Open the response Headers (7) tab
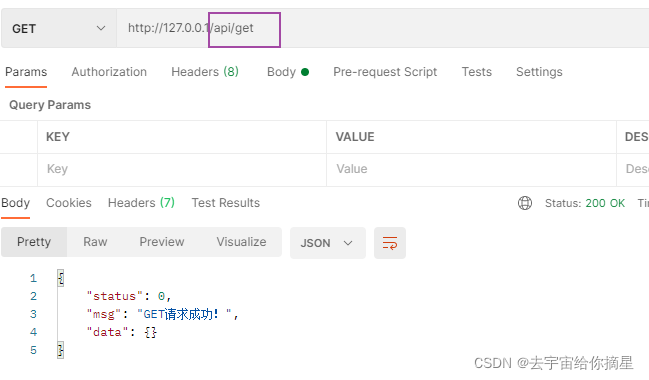649x380 pixels. click(x=141, y=203)
